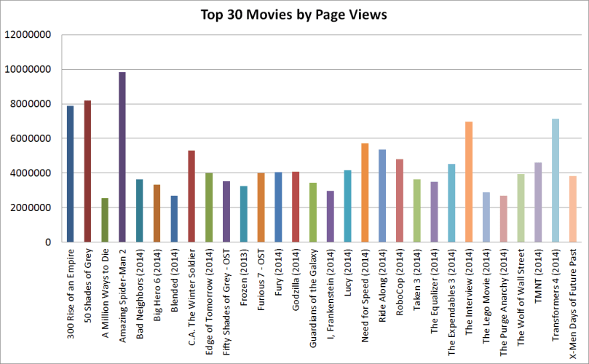This screenshot has height=364, width=589.
Task: Click the 4000000 y-axis label
Action: pyautogui.click(x=31, y=173)
